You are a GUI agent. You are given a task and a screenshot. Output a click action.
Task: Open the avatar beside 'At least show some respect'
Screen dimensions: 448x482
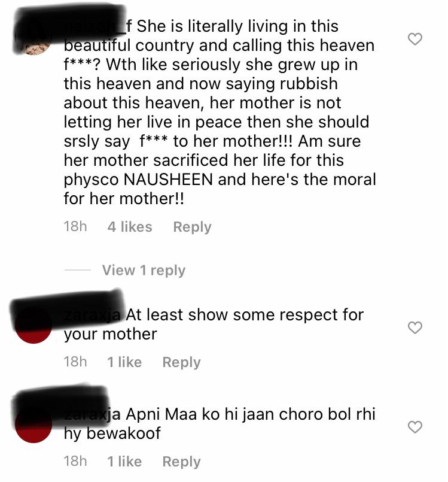pyautogui.click(x=33, y=325)
